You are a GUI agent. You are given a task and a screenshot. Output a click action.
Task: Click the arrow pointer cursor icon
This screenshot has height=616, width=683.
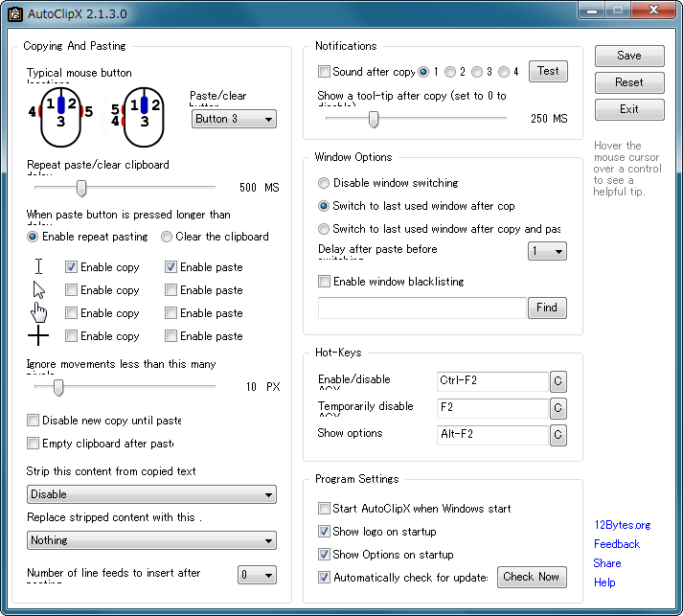click(38, 289)
